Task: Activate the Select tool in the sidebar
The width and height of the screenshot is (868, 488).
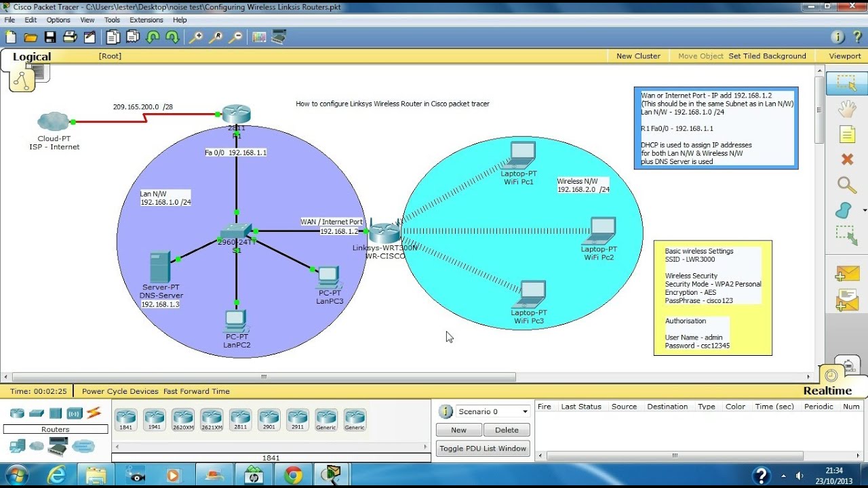Action: 846,83
